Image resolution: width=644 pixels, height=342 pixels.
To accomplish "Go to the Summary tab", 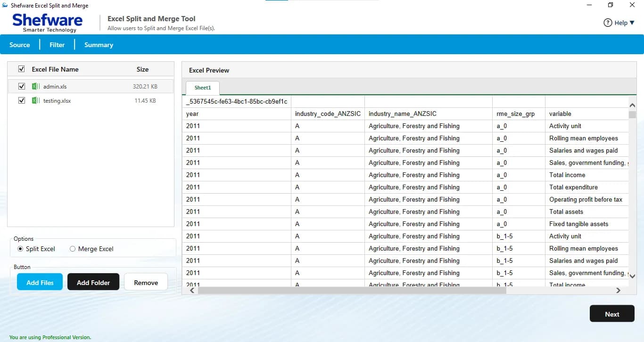I will (x=99, y=45).
